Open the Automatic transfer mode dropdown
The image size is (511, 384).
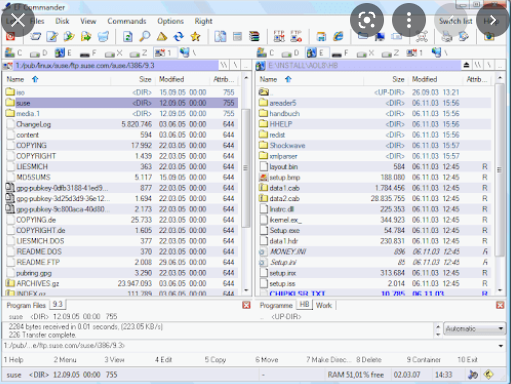(474, 329)
